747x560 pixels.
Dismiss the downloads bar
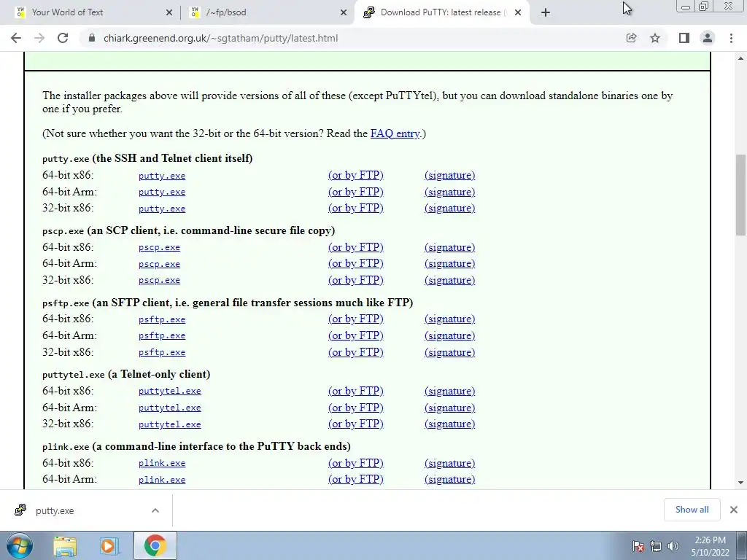pos(734,510)
